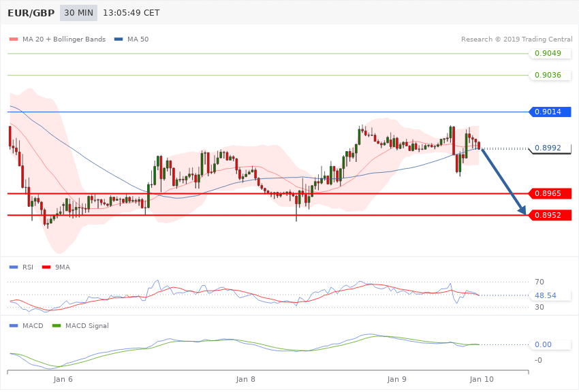Screen dimensions: 579x392
Task: Click the RSI legend label
Action: click(28, 267)
